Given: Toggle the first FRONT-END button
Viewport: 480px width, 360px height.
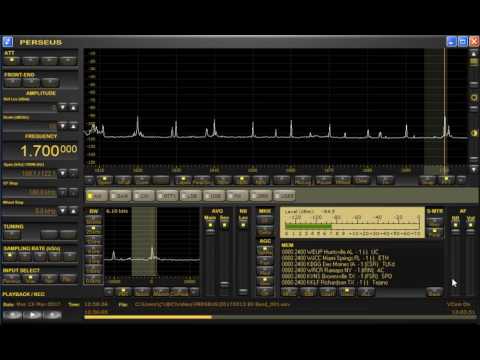Looking at the screenshot, I should point(12,82).
